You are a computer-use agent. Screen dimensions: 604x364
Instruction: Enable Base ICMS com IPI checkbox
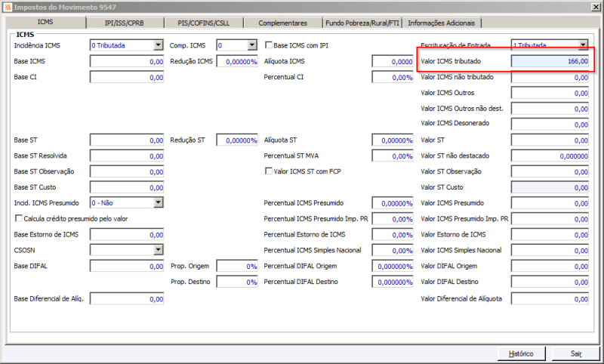(x=269, y=45)
